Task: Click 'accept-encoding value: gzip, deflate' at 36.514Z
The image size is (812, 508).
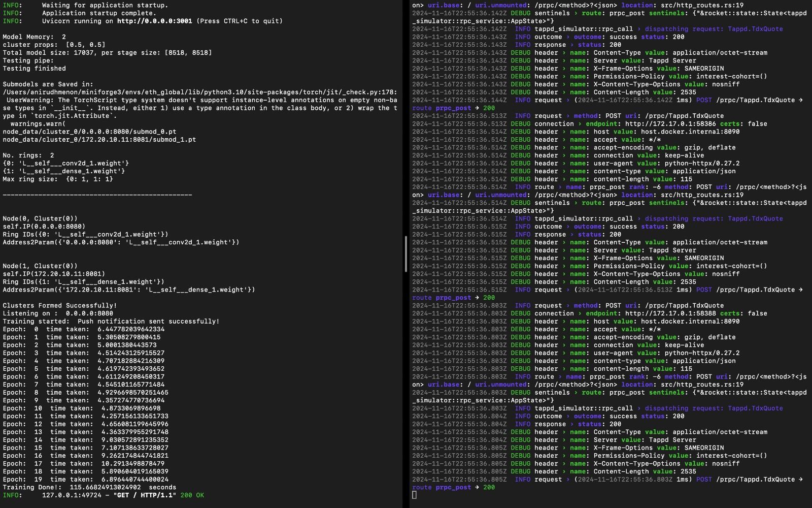Action: pyautogui.click(x=653, y=147)
